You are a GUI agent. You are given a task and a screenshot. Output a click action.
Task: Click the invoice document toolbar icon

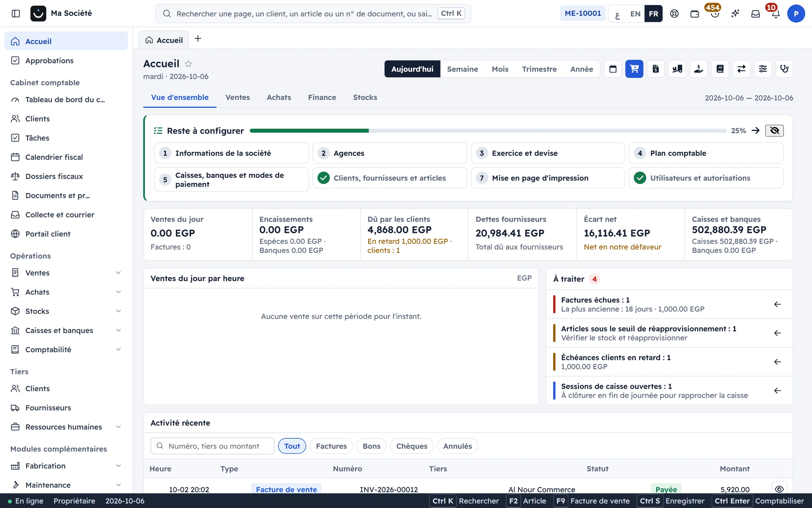[x=656, y=69]
